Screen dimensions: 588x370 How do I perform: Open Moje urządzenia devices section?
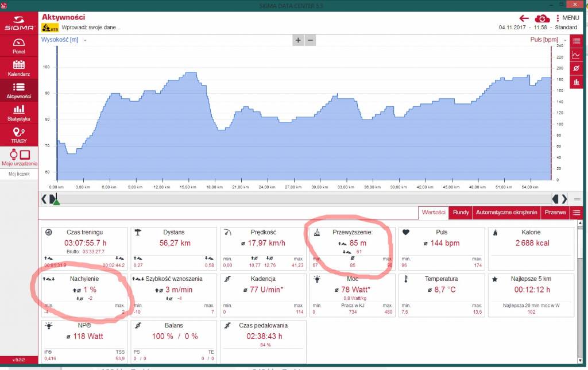coord(19,157)
